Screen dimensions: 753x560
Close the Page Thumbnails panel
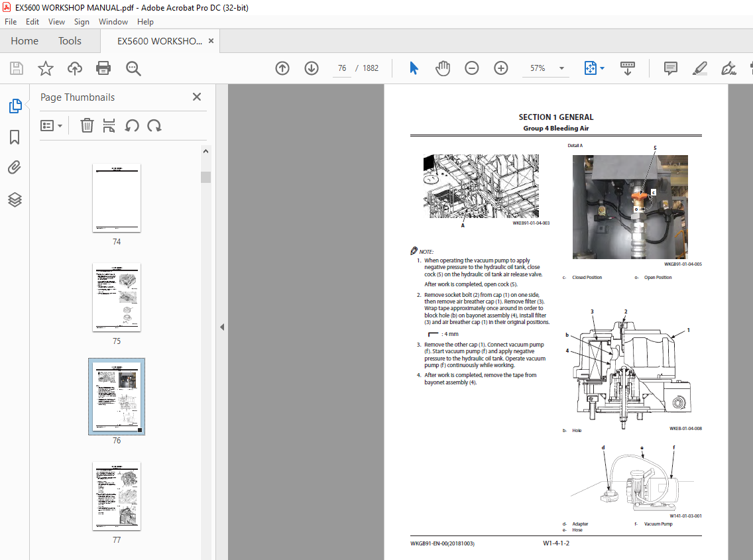(196, 97)
